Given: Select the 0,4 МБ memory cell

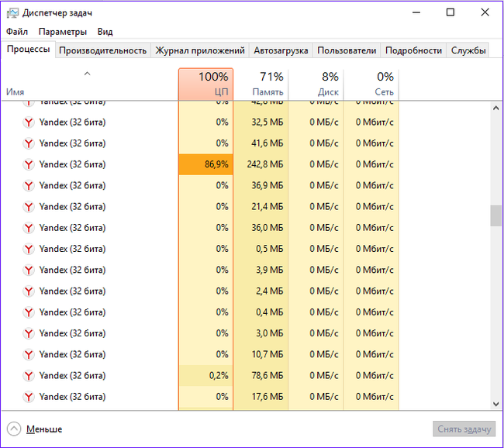Looking at the screenshot, I should (x=261, y=312).
